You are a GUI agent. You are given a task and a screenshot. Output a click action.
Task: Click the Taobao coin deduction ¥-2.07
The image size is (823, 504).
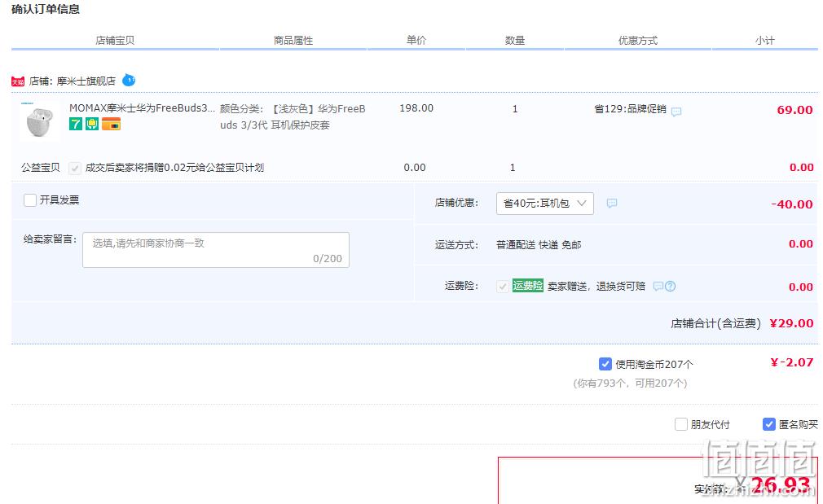pyautogui.click(x=792, y=362)
